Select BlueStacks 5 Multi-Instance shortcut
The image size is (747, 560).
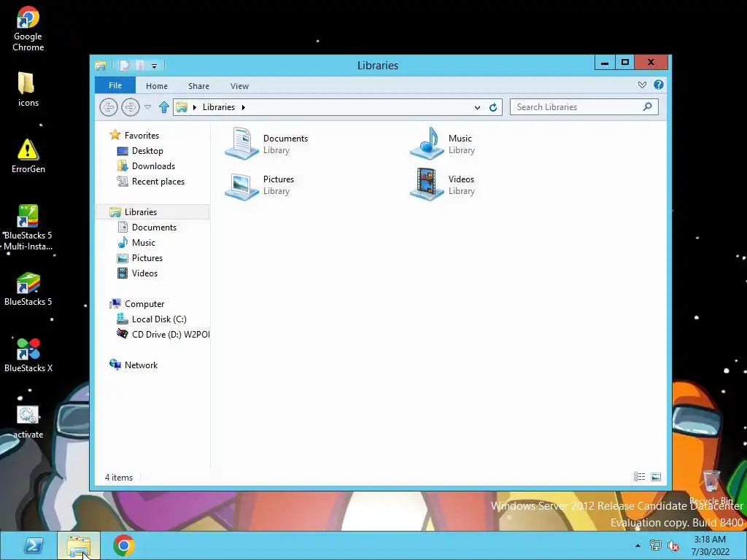pyautogui.click(x=28, y=227)
